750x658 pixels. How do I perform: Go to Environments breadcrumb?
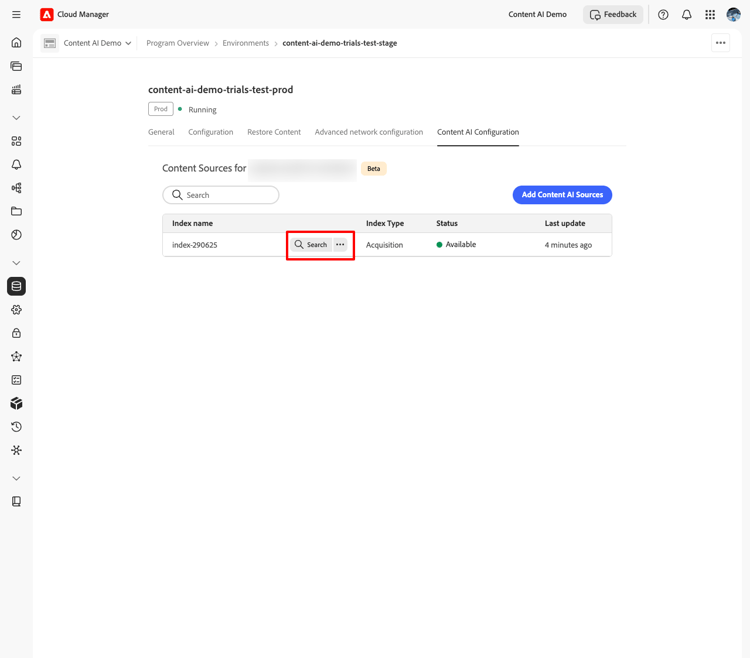pyautogui.click(x=246, y=43)
